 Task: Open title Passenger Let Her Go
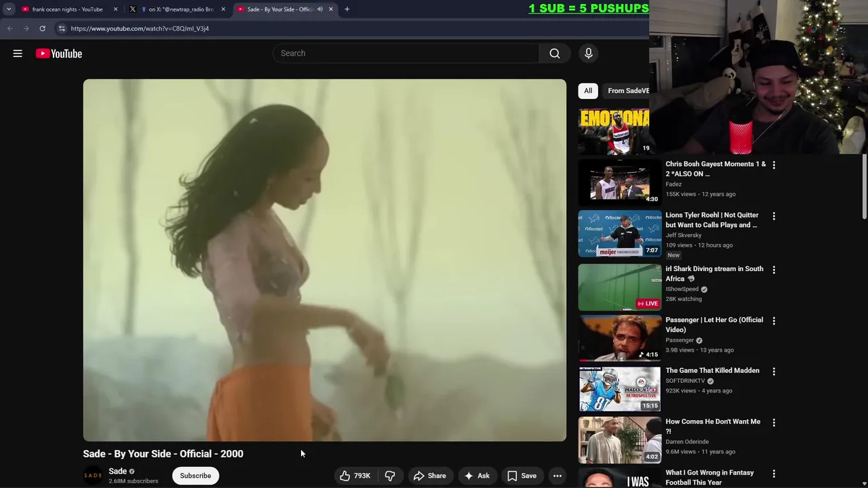point(714,325)
